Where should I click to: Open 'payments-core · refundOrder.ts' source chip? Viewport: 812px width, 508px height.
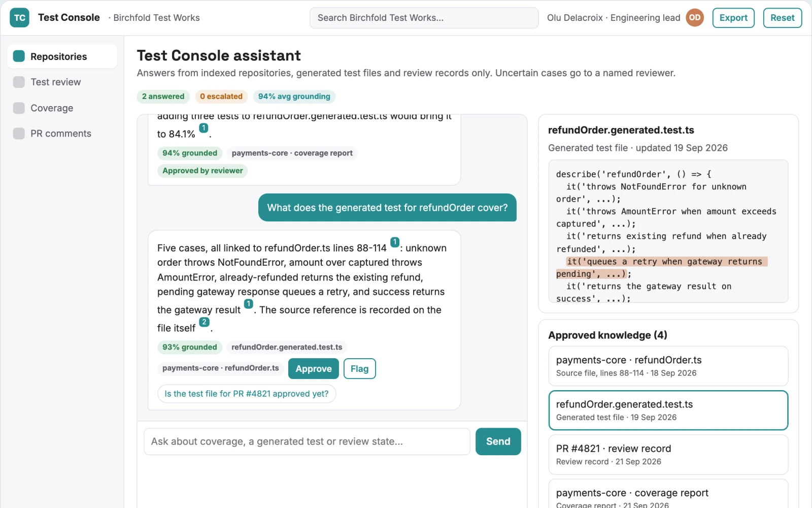221,368
